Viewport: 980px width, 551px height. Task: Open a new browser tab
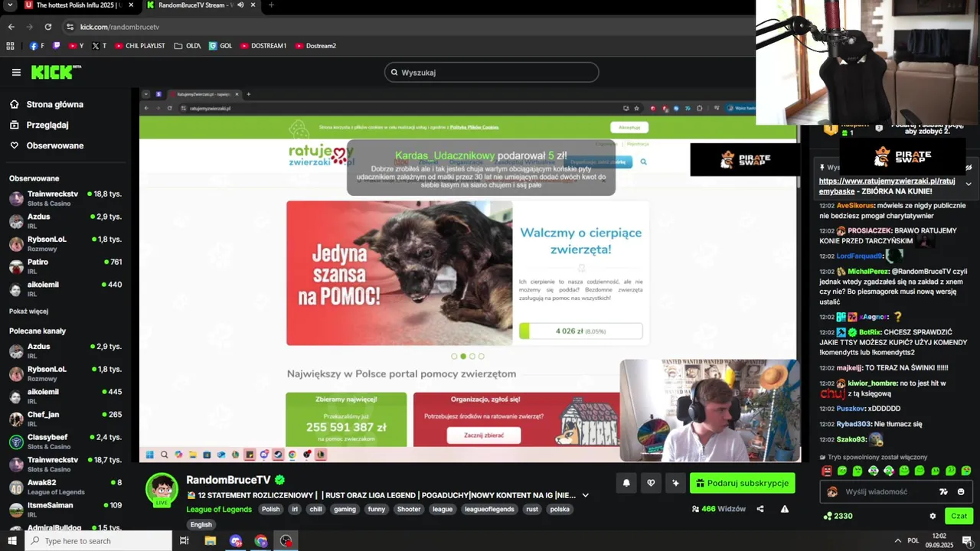tap(271, 5)
